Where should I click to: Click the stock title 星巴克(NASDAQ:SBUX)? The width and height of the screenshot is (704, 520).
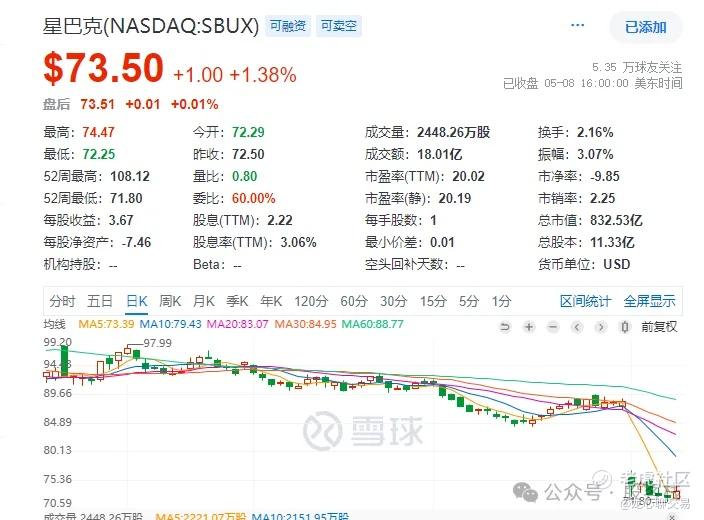(x=151, y=26)
